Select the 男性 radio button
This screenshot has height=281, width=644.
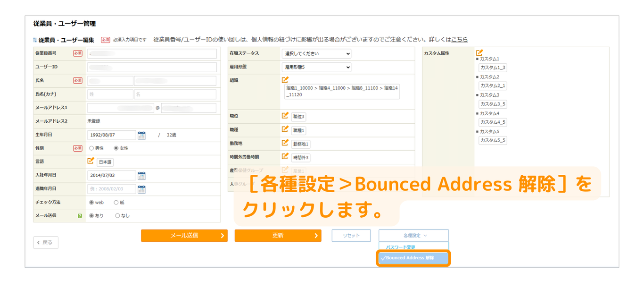click(x=91, y=148)
